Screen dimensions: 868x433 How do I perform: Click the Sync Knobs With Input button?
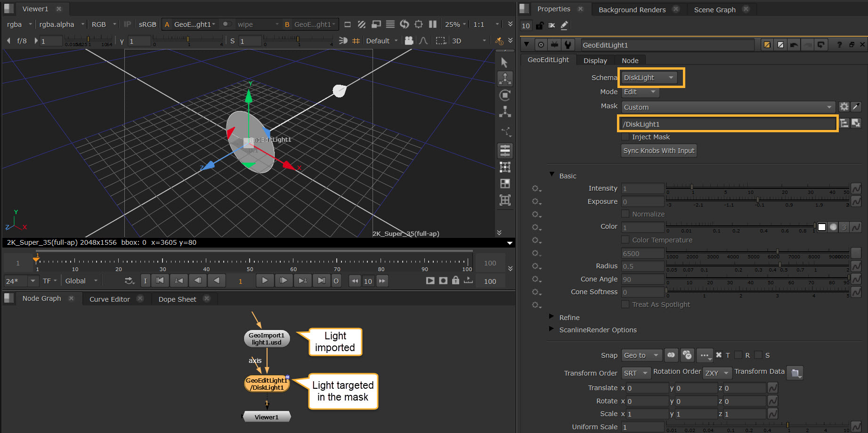pos(658,151)
